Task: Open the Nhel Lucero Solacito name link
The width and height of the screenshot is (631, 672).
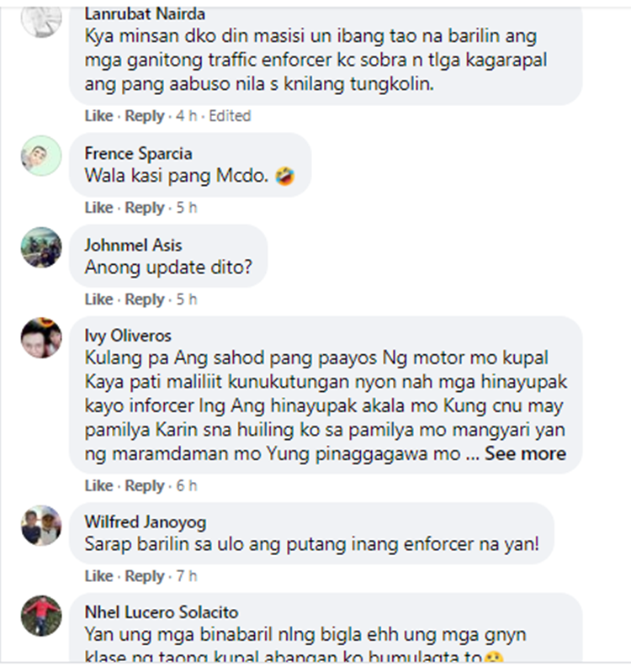Action: point(162,612)
